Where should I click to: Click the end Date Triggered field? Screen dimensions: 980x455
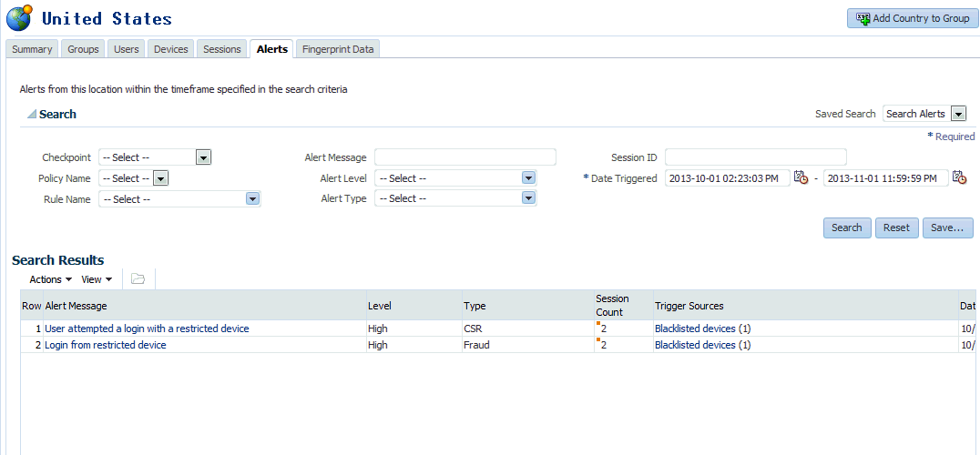pos(886,177)
